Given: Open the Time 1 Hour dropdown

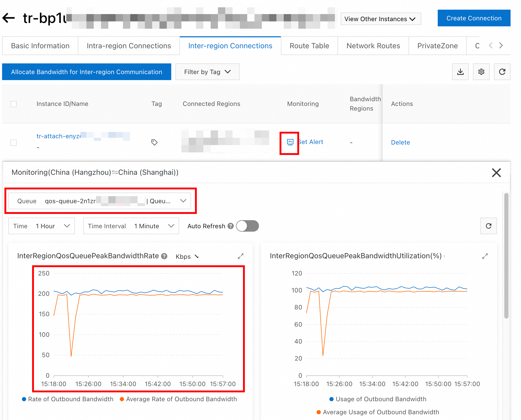Looking at the screenshot, I should click(x=42, y=226).
